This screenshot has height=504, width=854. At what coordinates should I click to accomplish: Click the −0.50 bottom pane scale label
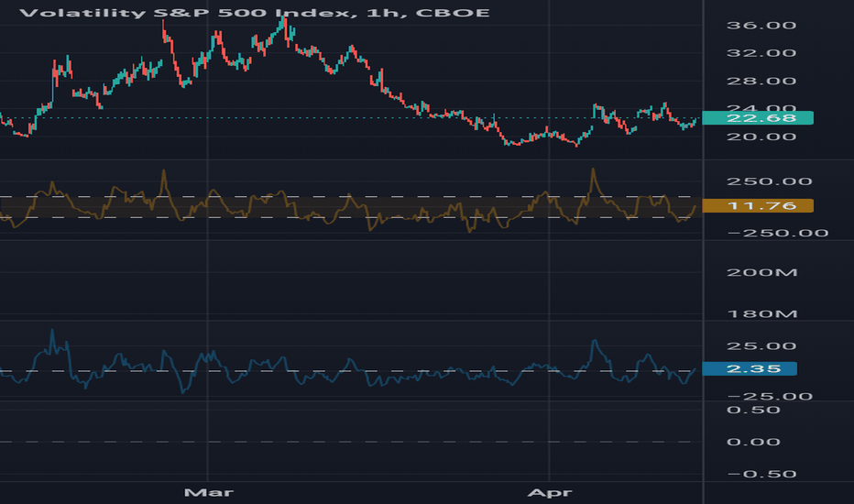coord(761,474)
